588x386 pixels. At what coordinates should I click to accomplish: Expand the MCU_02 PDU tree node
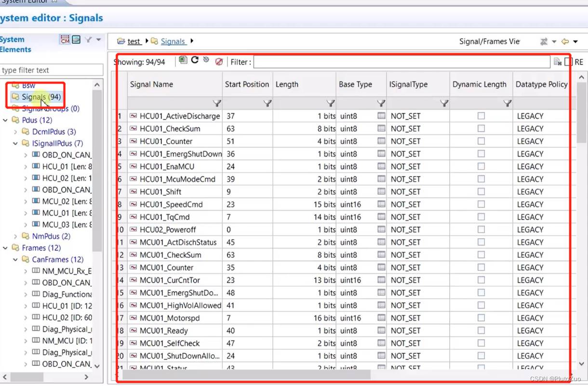pyautogui.click(x=26, y=201)
